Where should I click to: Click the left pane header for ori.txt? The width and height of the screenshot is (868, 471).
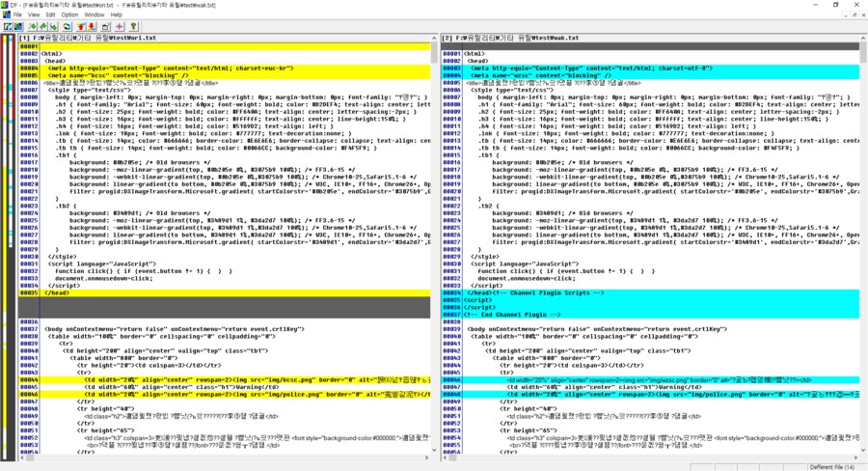(225, 39)
